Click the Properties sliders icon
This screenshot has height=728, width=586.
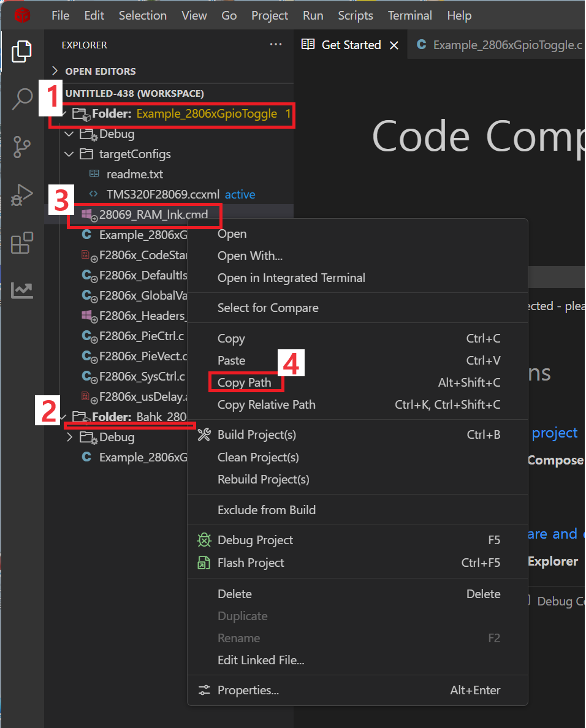click(204, 691)
